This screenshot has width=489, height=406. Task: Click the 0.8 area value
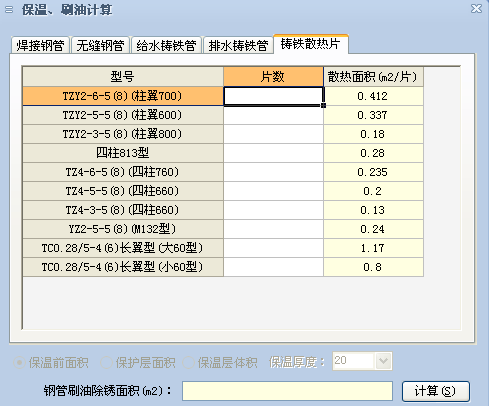point(373,267)
